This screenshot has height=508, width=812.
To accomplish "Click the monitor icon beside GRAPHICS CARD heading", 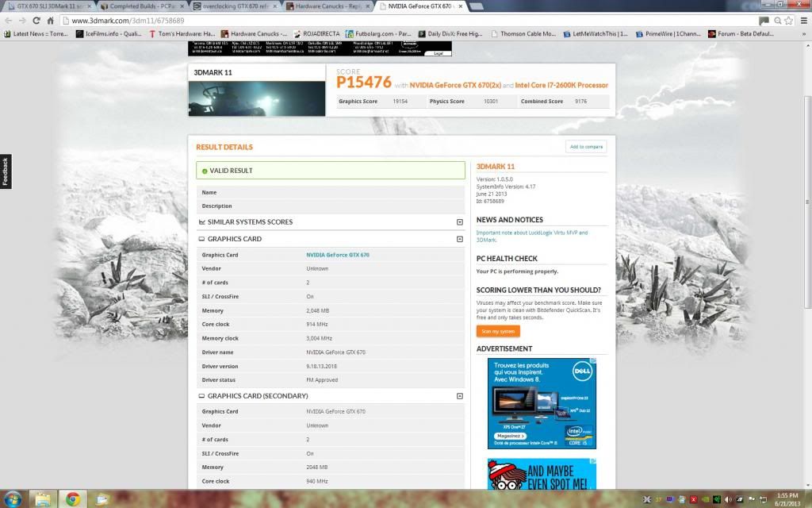I will (x=201, y=239).
